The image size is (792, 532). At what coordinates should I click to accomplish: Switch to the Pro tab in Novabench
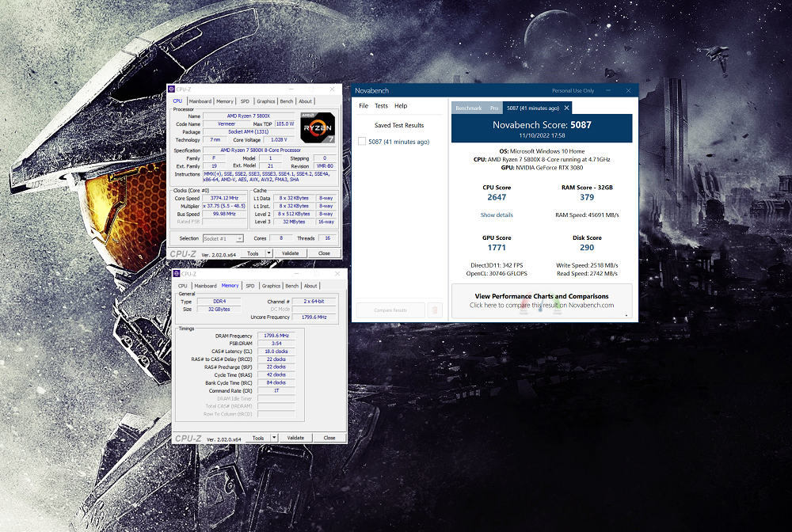pyautogui.click(x=494, y=108)
